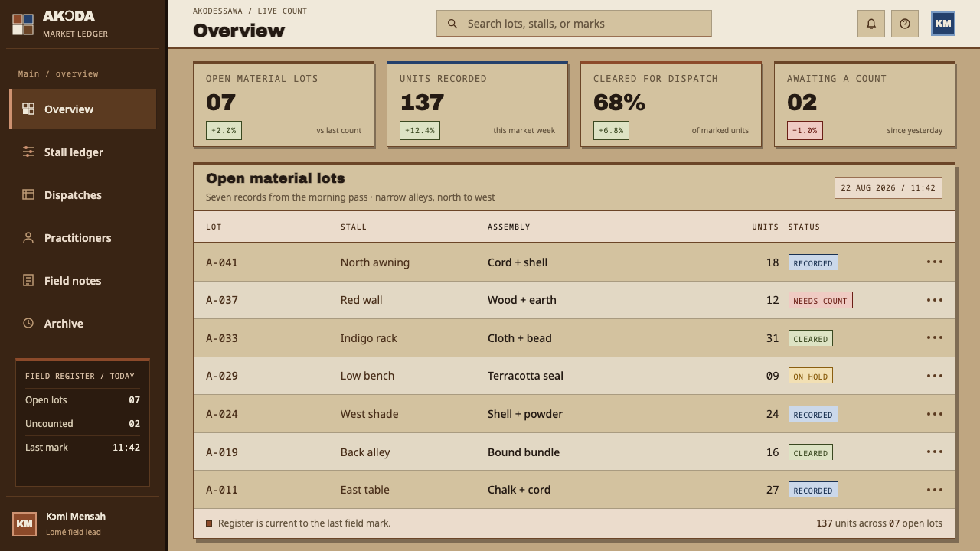The image size is (980, 551).
Task: Click the Awaiting a Count stat card
Action: click(865, 104)
